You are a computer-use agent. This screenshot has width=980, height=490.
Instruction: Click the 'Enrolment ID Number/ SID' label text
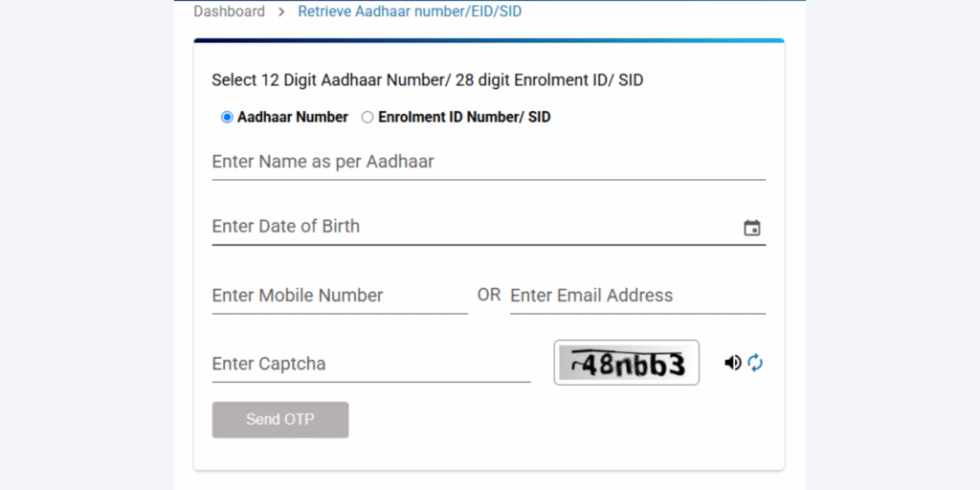coord(464,117)
